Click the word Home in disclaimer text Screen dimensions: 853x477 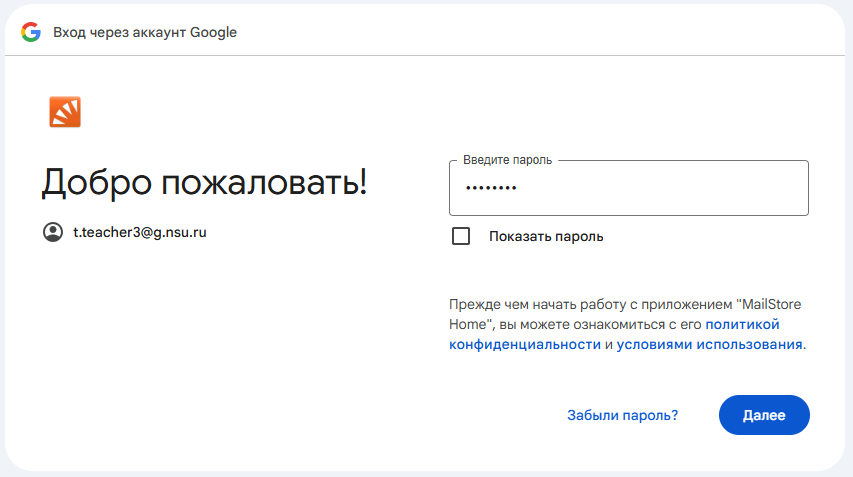click(x=468, y=324)
